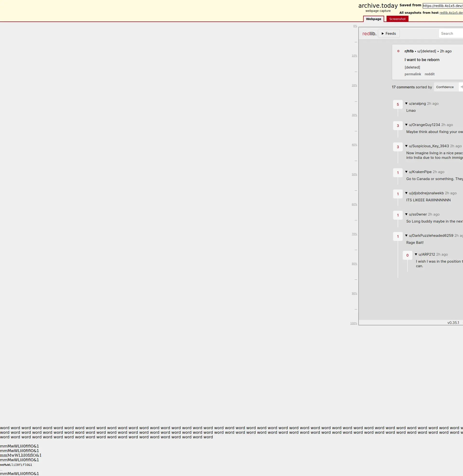Open the redlib home logo
Image resolution: width=463 pixels, height=476 pixels.
tap(369, 34)
